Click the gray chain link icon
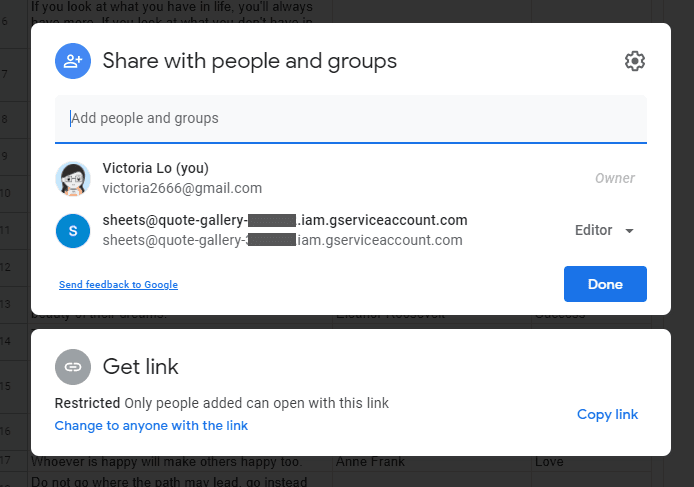Image resolution: width=694 pixels, height=487 pixels. 73,367
